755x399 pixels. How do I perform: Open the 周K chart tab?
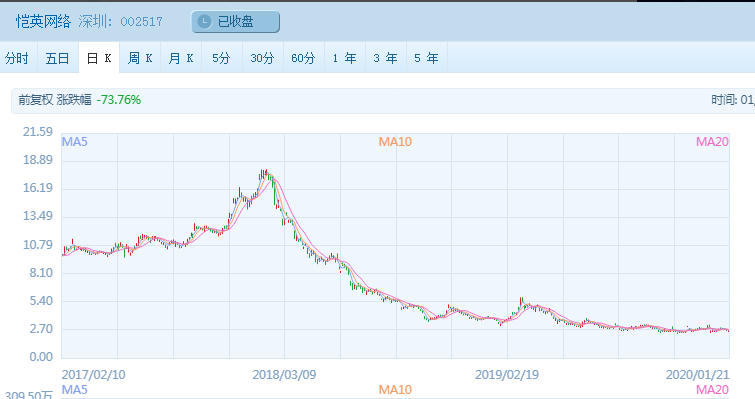click(x=140, y=58)
